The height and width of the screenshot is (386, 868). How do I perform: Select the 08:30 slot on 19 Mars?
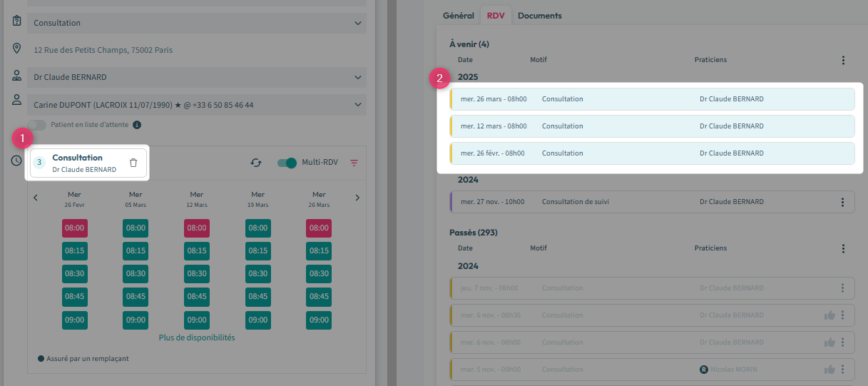pyautogui.click(x=258, y=274)
